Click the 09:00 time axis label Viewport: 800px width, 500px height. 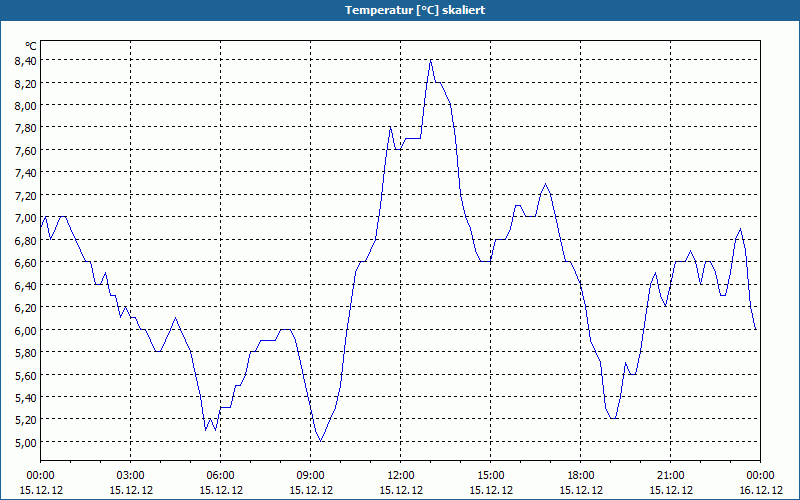tap(311, 476)
